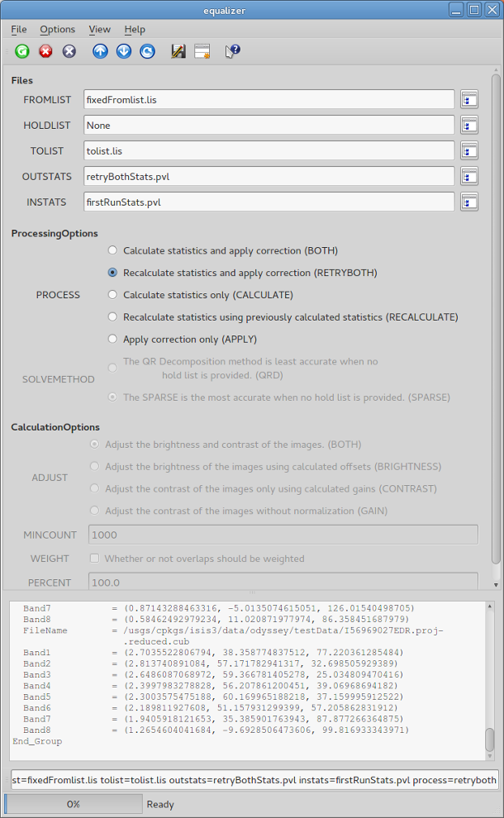This screenshot has height=818, width=504.
Task: Open file browser for the FROMLIST field
Action: pyautogui.click(x=469, y=100)
